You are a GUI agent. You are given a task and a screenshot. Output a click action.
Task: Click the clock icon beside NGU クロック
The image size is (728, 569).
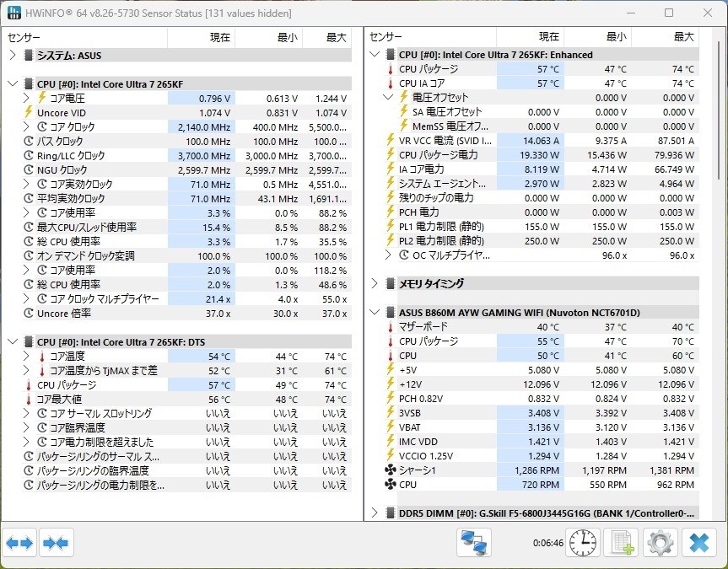click(x=29, y=170)
